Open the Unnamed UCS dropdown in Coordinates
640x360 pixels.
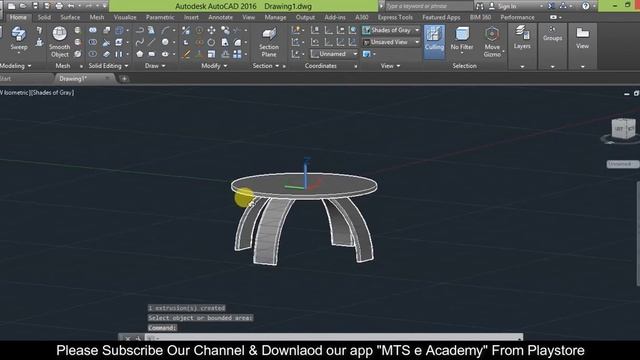[x=333, y=54]
